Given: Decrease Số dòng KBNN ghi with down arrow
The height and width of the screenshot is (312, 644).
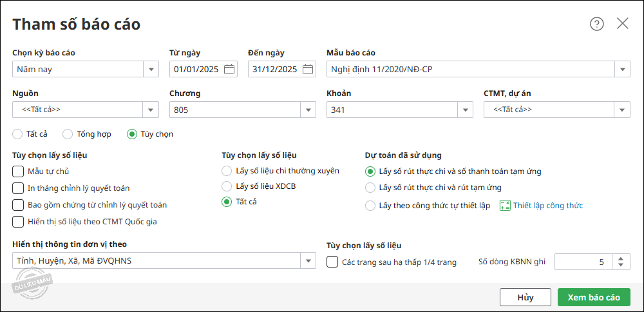Looking at the screenshot, I should 621,265.
